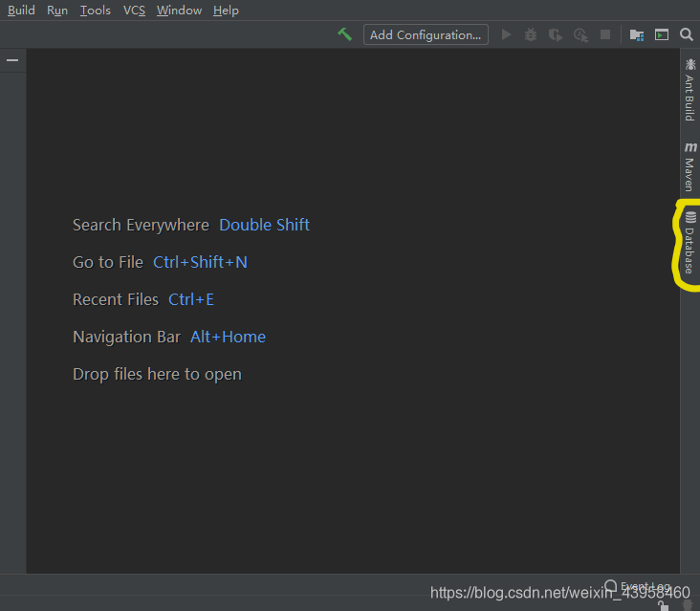Click the hide panel minus icon
Viewport: 700px width, 611px height.
point(12,60)
